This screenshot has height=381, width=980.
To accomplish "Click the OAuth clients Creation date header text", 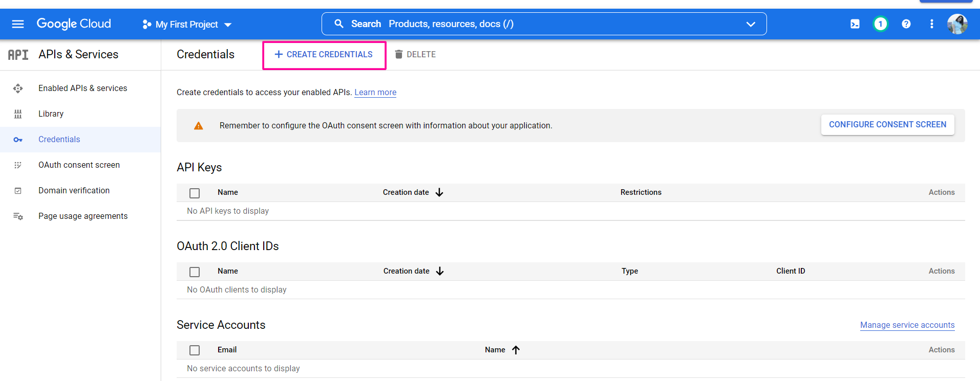I will point(407,271).
